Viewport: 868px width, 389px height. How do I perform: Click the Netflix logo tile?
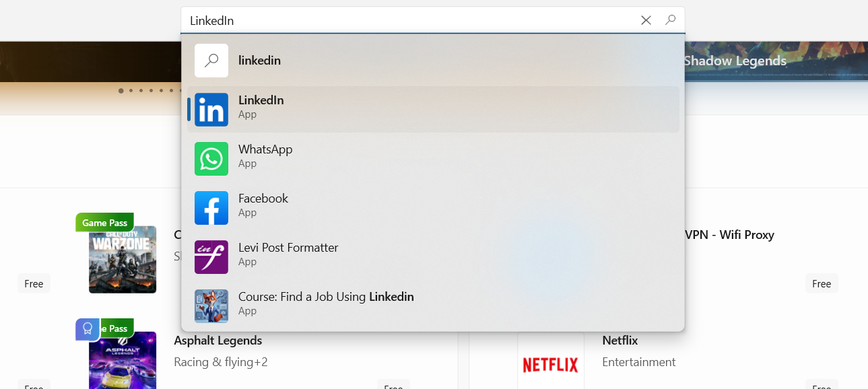tap(550, 364)
